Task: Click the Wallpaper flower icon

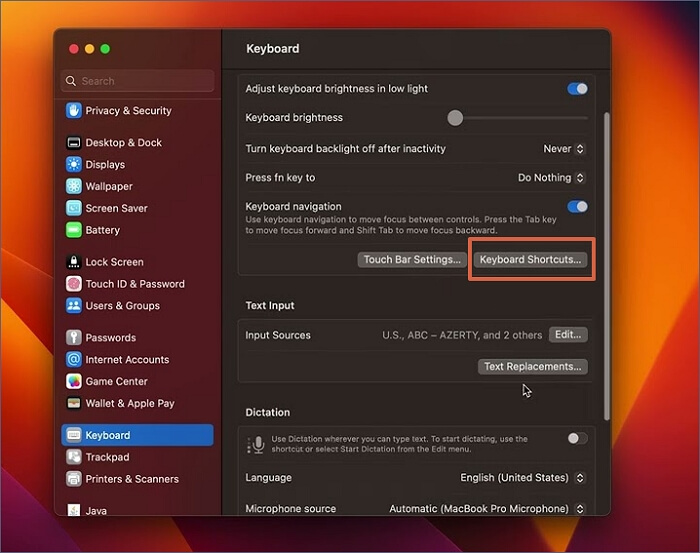Action: pos(74,186)
